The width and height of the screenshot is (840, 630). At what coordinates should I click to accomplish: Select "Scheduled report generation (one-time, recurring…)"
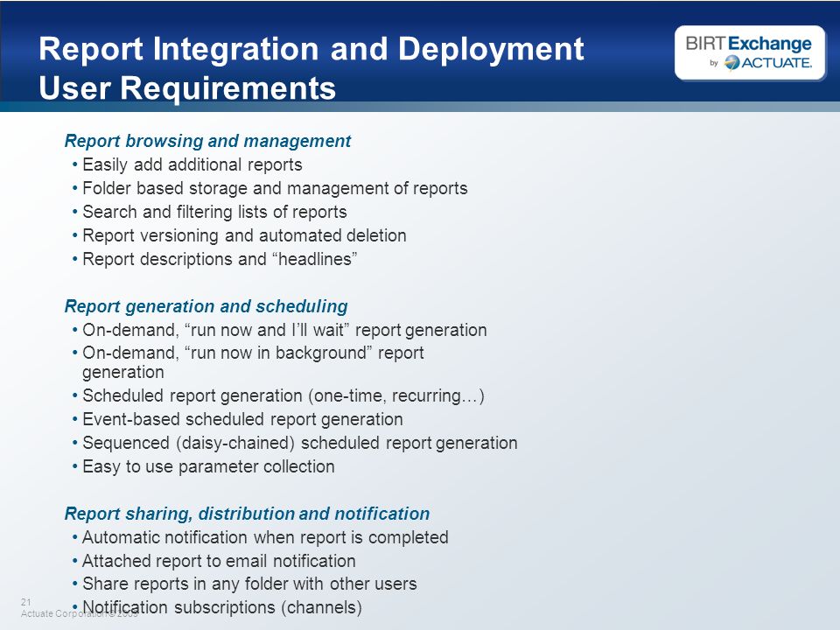[x=283, y=395]
